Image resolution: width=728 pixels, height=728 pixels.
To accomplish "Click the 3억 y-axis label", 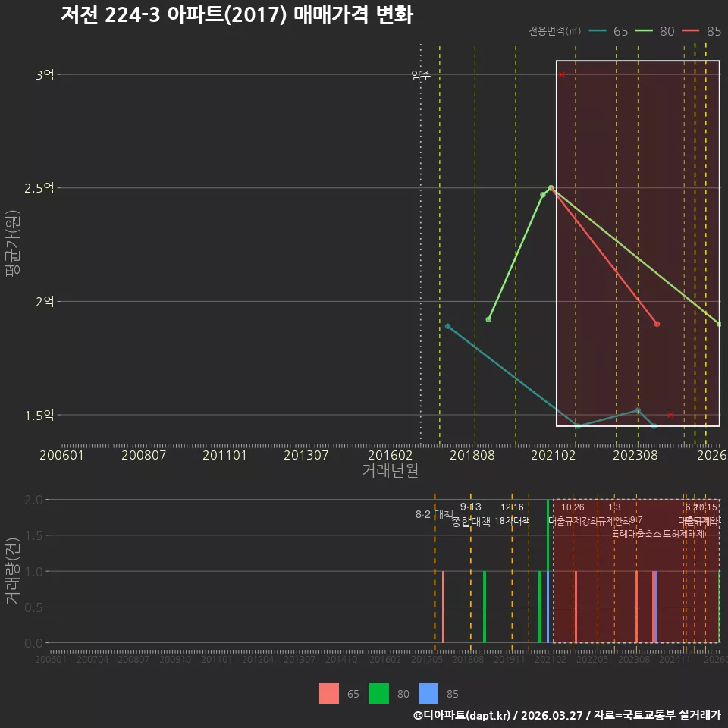I will (x=45, y=75).
